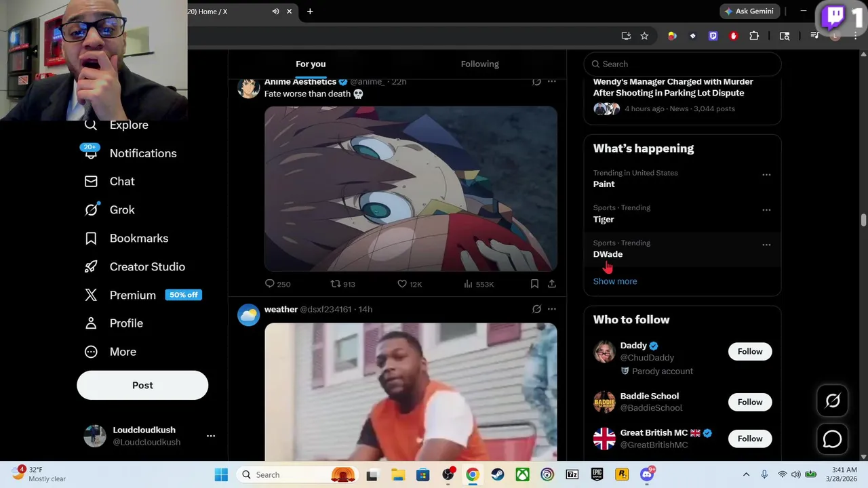Open a new browser tab
This screenshot has width=868, height=488.
click(310, 12)
